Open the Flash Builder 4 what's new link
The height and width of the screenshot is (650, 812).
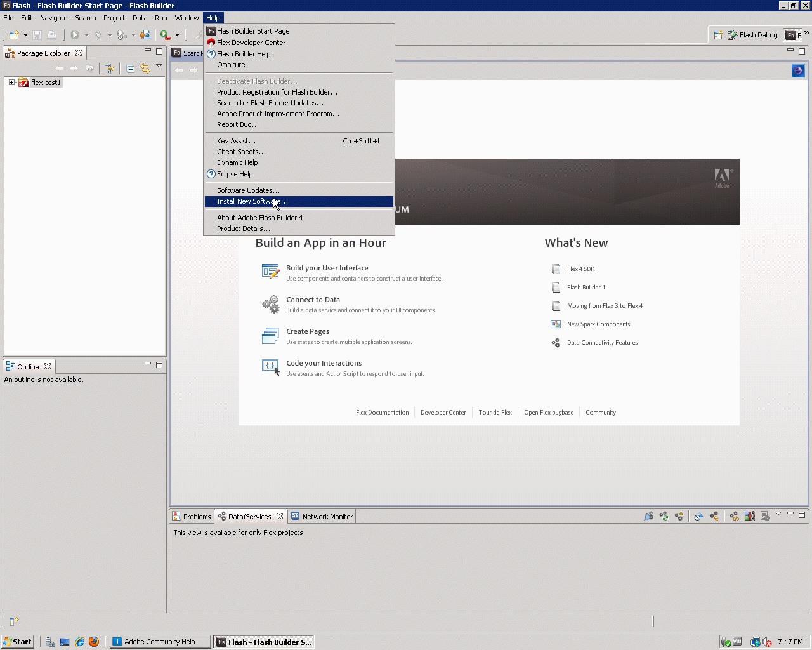[x=586, y=288]
